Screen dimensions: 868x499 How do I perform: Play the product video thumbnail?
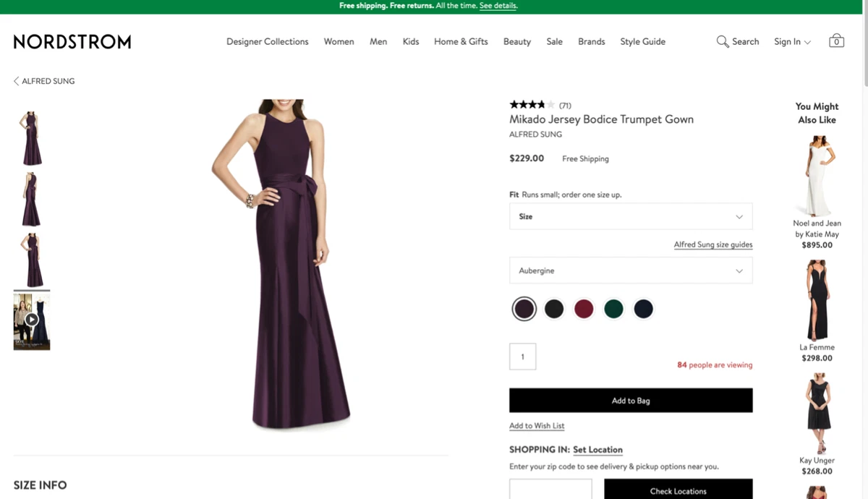pos(32,320)
